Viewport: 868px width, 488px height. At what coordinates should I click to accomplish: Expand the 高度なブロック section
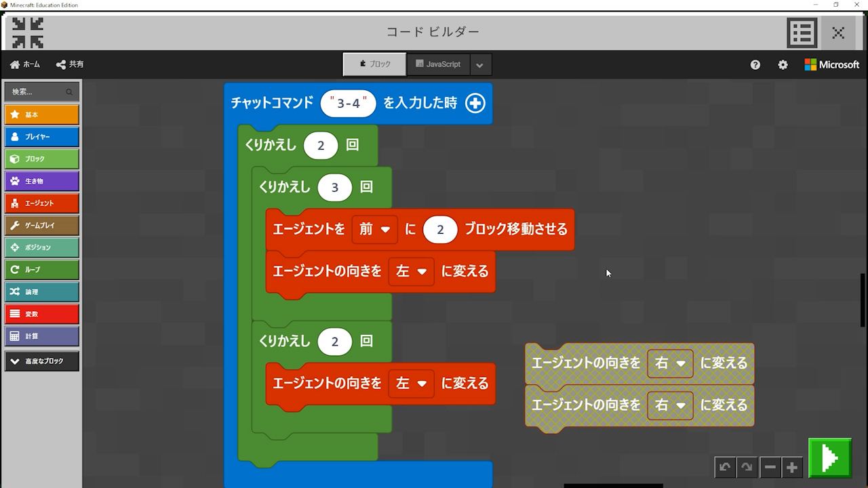click(41, 361)
